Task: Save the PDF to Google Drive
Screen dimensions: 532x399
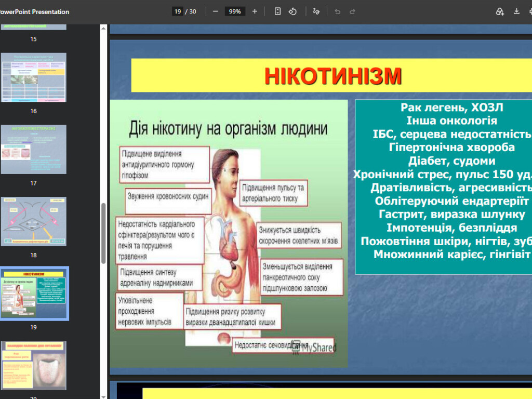Action: (500, 11)
